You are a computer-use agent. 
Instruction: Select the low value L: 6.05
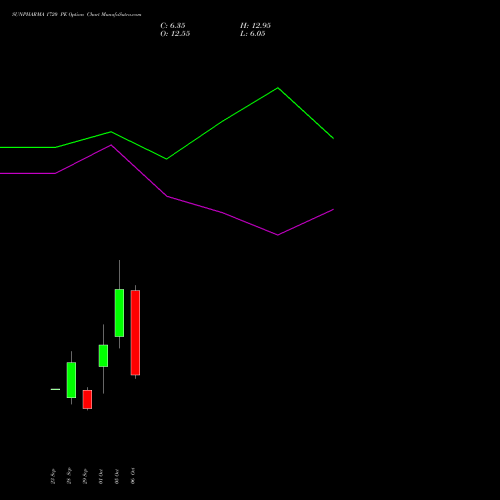tap(253, 33)
